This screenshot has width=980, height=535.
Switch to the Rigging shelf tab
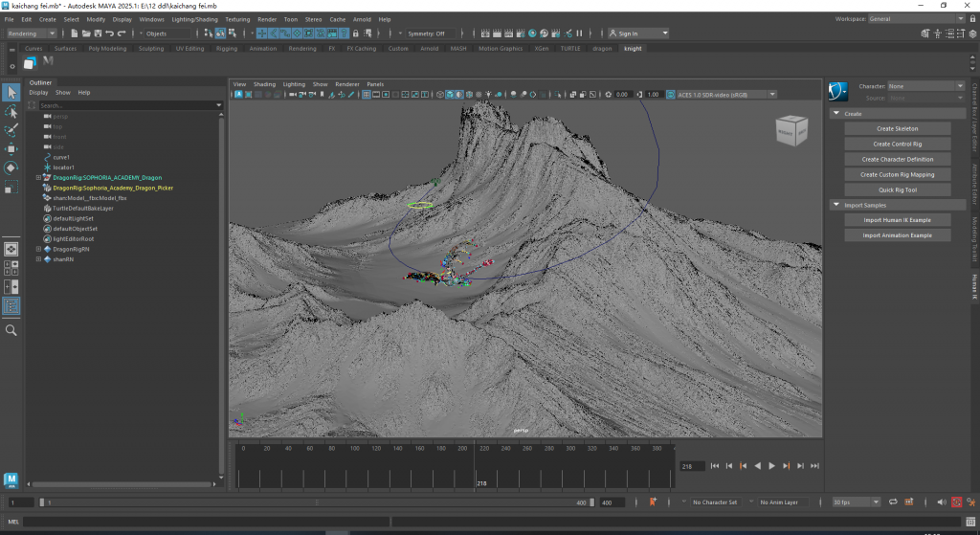(x=226, y=48)
